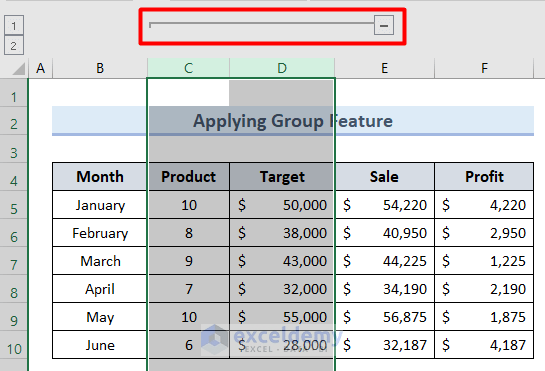Click sale cell 56,875
The width and height of the screenshot is (545, 371).
click(384, 317)
